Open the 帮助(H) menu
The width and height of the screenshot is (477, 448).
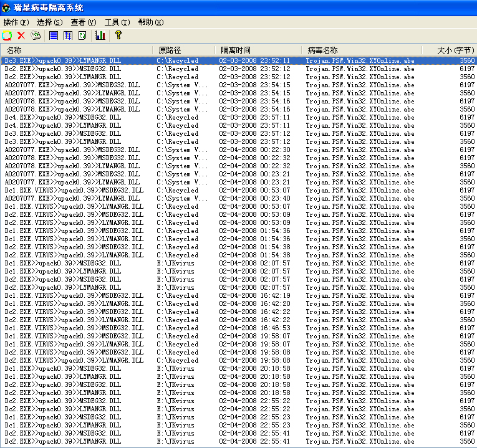[x=151, y=22]
